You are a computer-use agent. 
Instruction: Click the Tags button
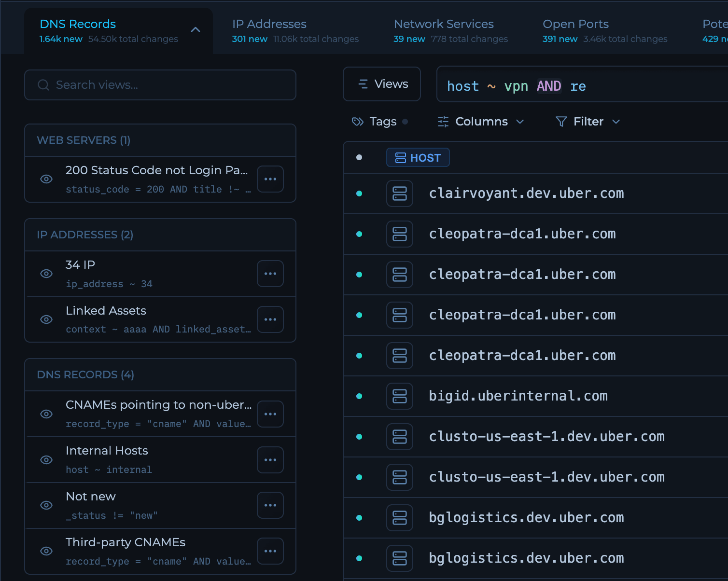point(380,122)
